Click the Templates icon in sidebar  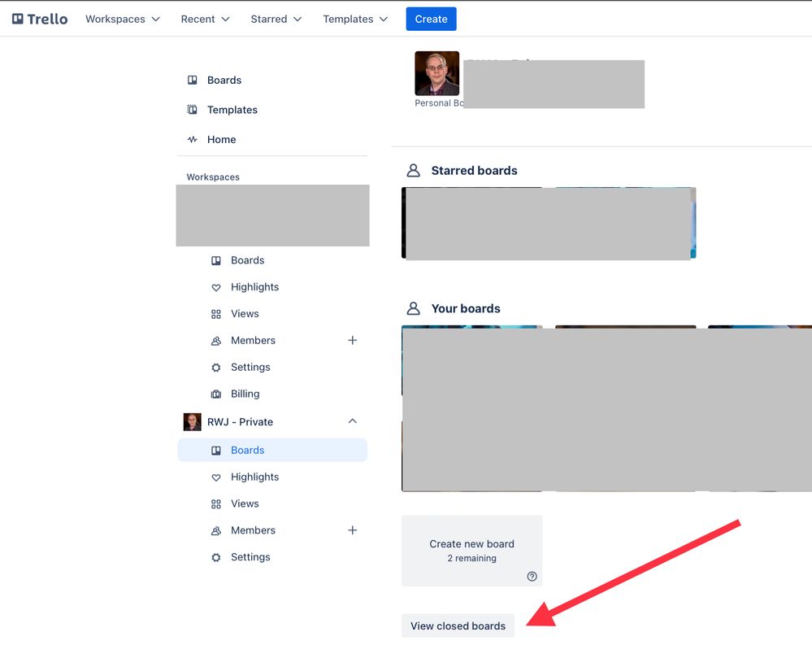point(192,110)
